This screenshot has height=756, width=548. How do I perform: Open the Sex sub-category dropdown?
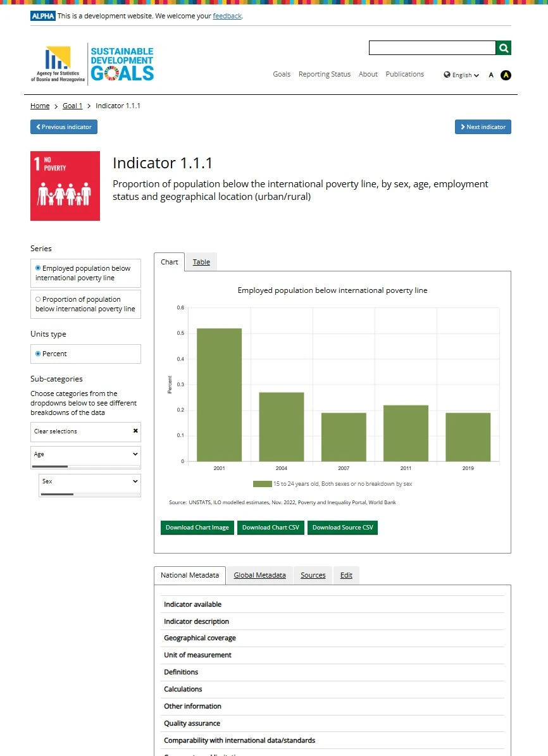pos(90,481)
